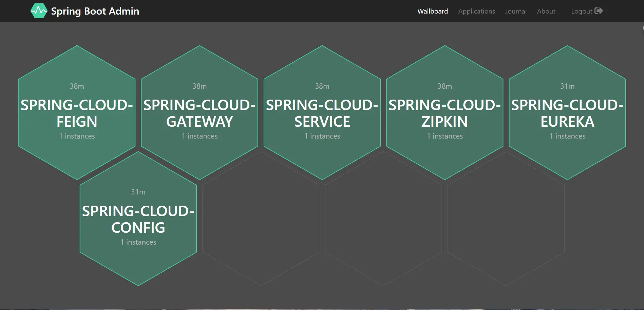This screenshot has height=310, width=644.
Task: Click "1 instances" under SPRING-CLOUD-GATEWAY
Action: (200, 136)
